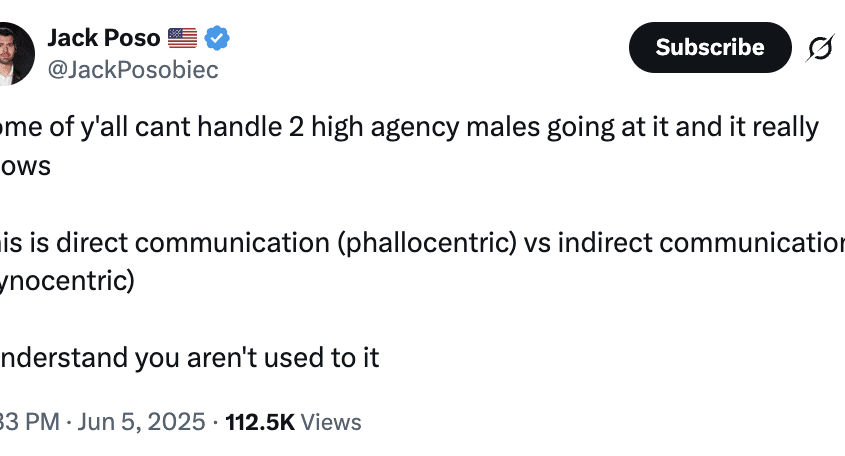
Task: Click the blue verified checkmark badge
Action: click(217, 38)
